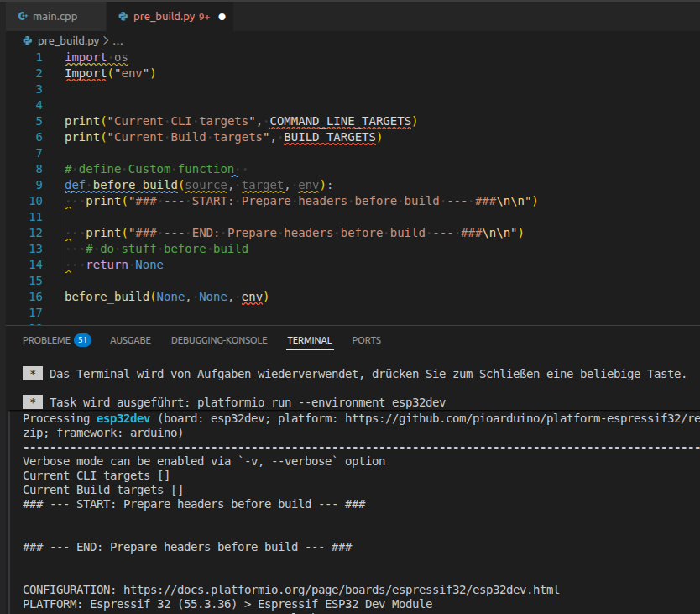This screenshot has width=700, height=614.
Task: Click the unsaved-changes dot on pre_build.py tab
Action: [222, 16]
